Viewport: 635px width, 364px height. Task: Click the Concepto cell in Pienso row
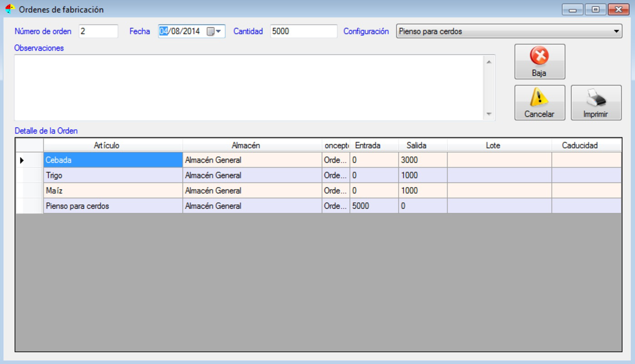[x=336, y=206]
